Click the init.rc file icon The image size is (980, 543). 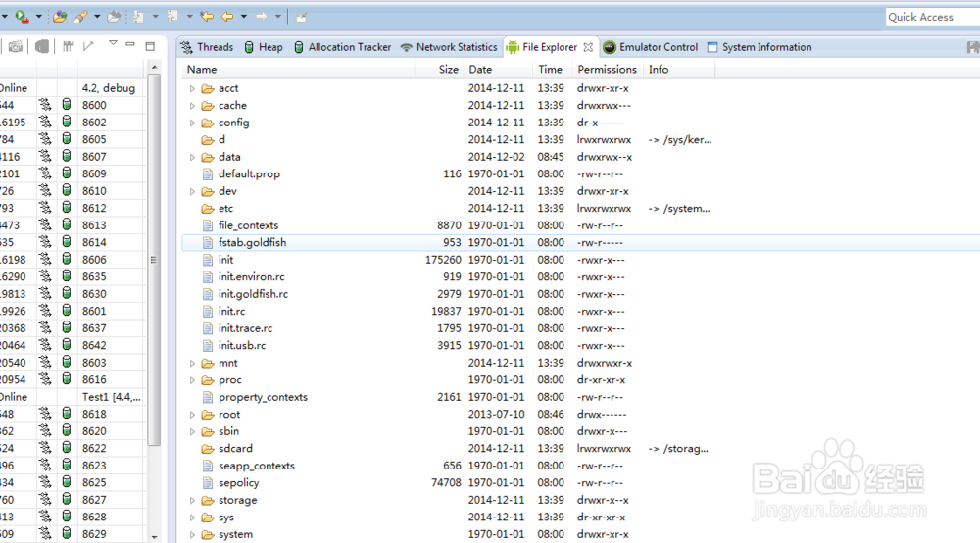tap(208, 311)
